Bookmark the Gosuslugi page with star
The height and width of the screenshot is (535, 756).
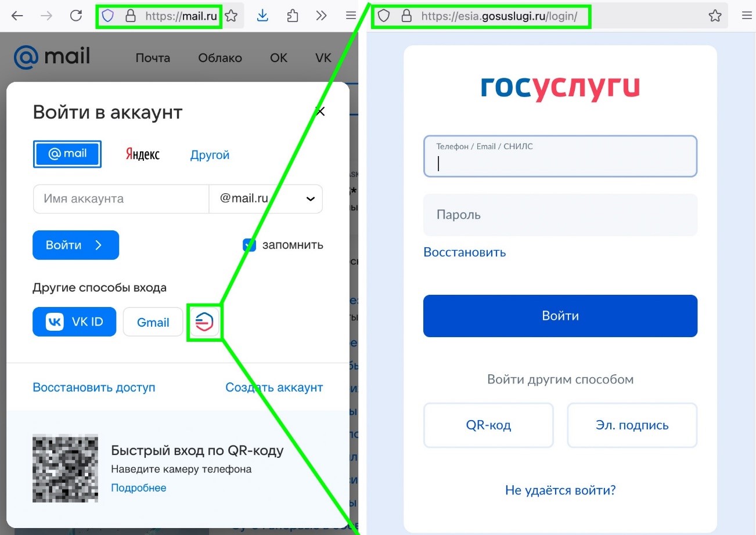coord(715,16)
